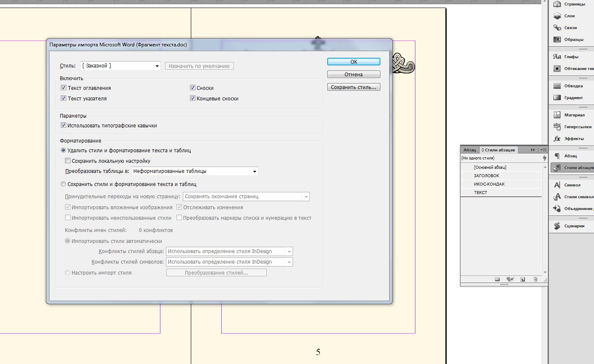The width and height of the screenshot is (594, 364).
Task: Uncheck the Текст указателя checkbox
Action: (x=63, y=98)
